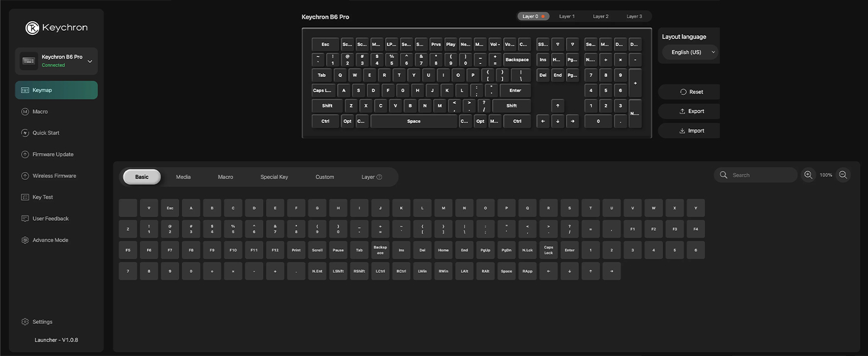Choose the Pause keycode in the list

tap(338, 250)
